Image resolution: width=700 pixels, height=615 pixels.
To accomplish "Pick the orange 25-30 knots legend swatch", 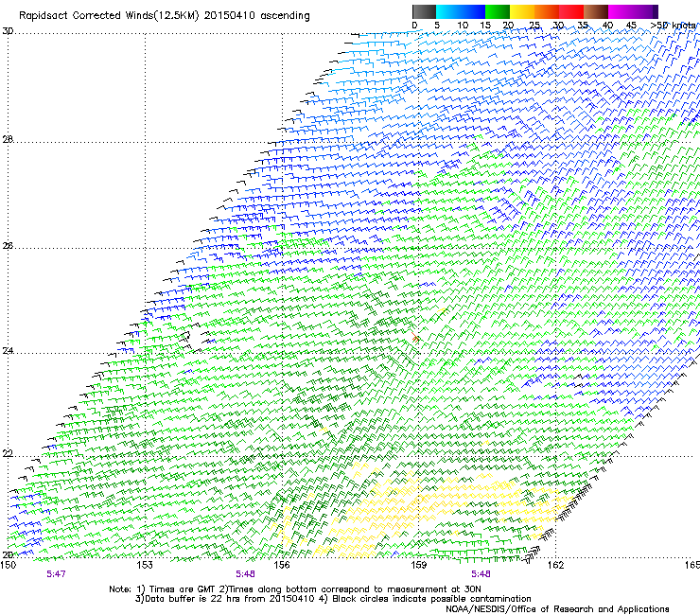I will coord(547,11).
